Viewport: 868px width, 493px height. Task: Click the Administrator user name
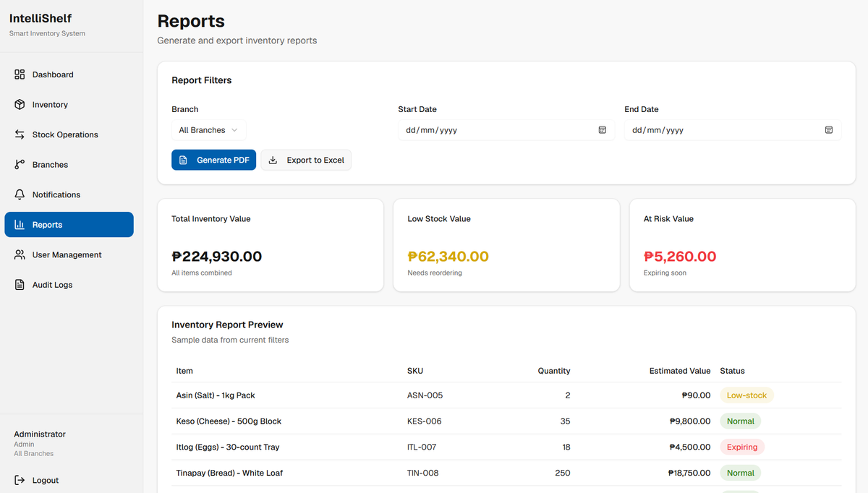[x=40, y=434]
